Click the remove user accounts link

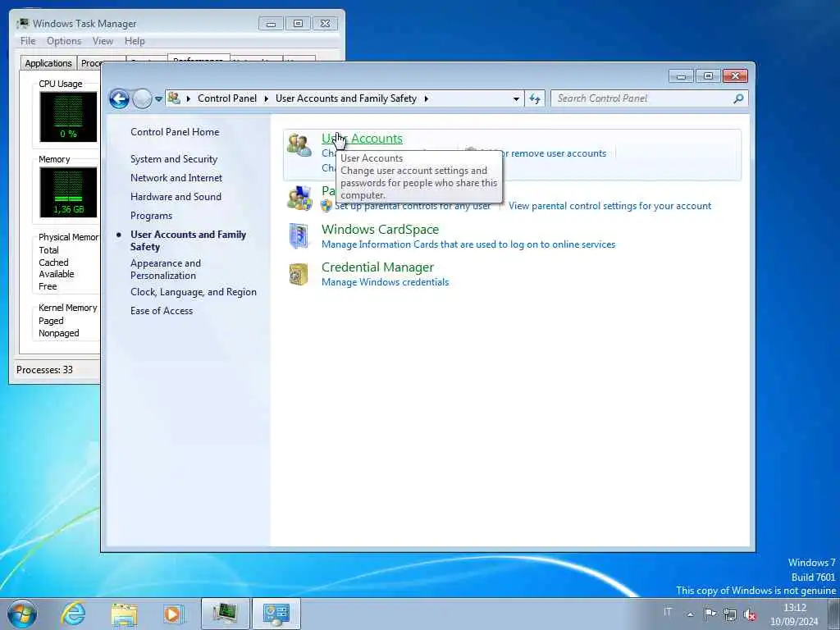(553, 153)
